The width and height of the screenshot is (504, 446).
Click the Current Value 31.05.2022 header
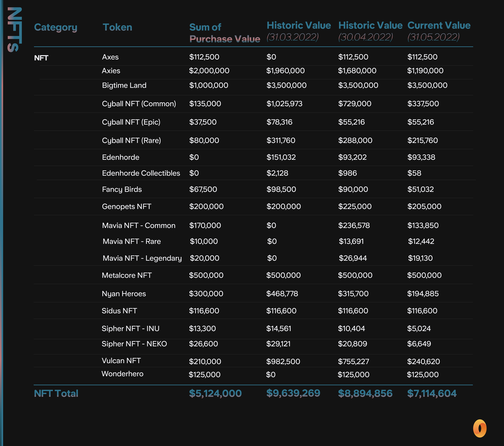pyautogui.click(x=439, y=31)
